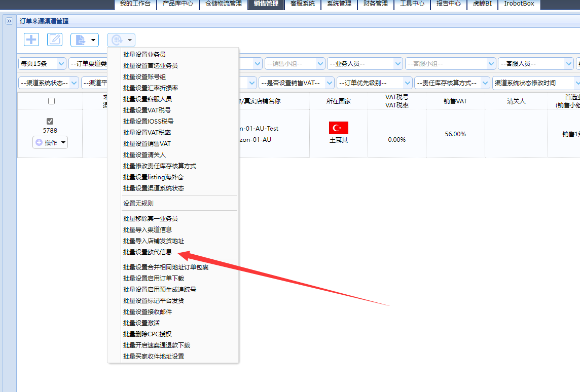Select menu item 批量设置销售VAT
Screen dimensions: 580x392
[147, 143]
